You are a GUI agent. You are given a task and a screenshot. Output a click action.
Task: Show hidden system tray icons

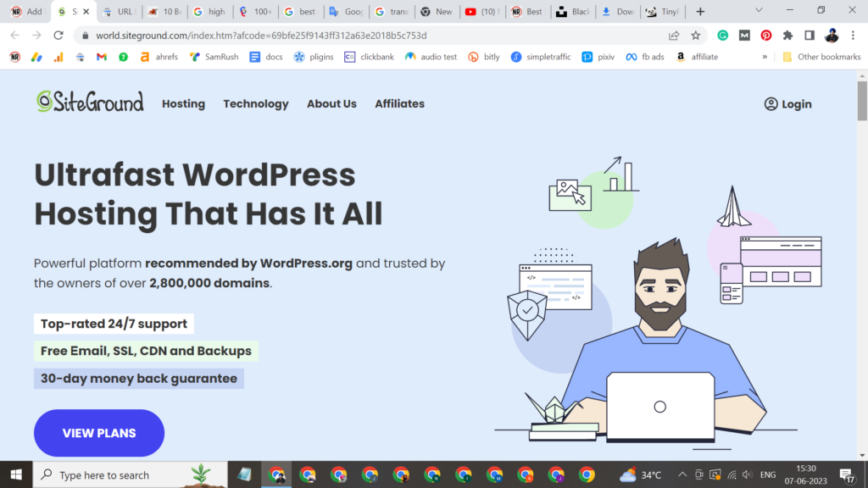(681, 474)
